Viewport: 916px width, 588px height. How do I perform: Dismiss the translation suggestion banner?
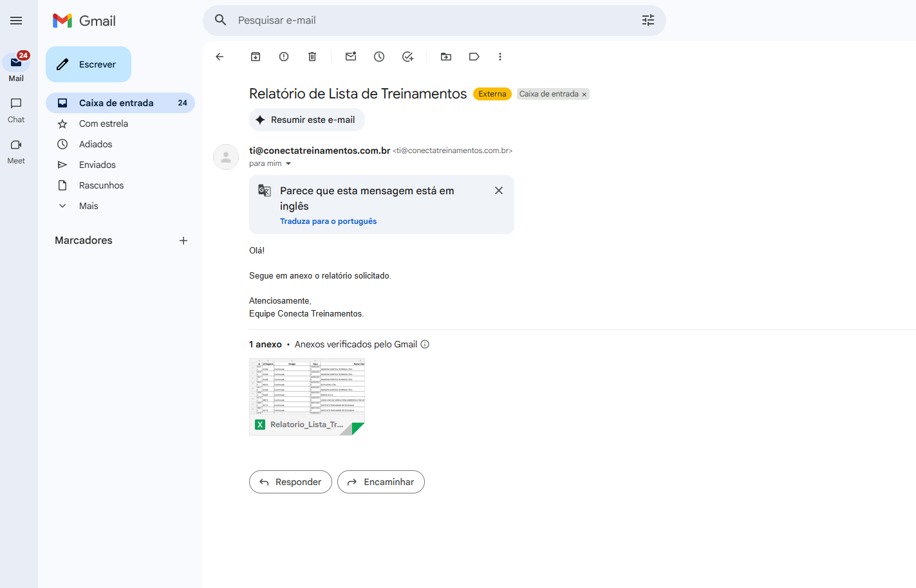pos(499,190)
